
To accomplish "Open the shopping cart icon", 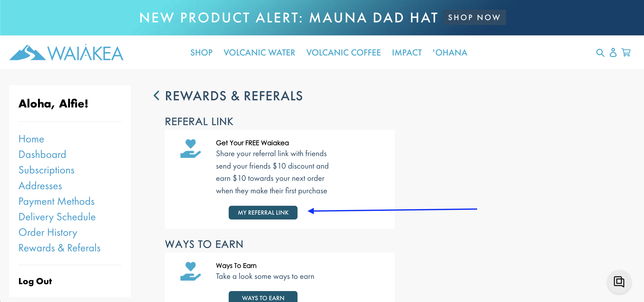I will (626, 52).
